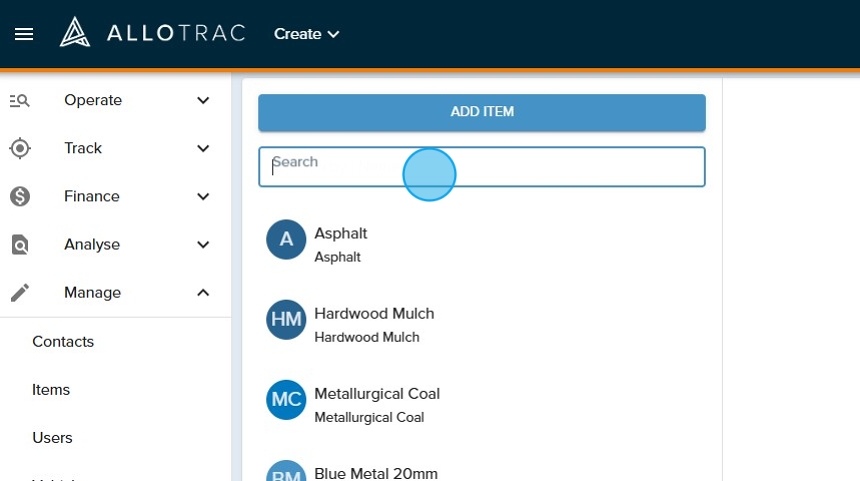Open the hamburger navigation menu
The height and width of the screenshot is (481, 860).
pos(24,34)
